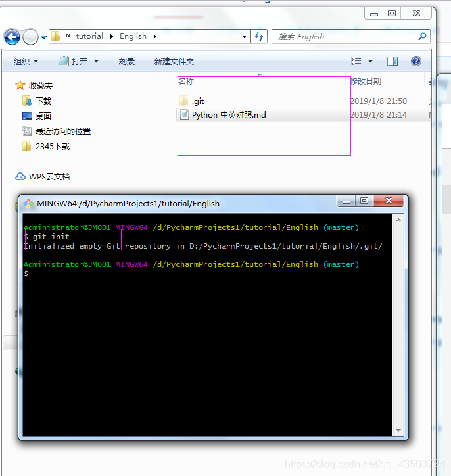This screenshot has width=451, height=476.
Task: Select 收藏夹 in the navigation pane
Action: click(x=41, y=86)
